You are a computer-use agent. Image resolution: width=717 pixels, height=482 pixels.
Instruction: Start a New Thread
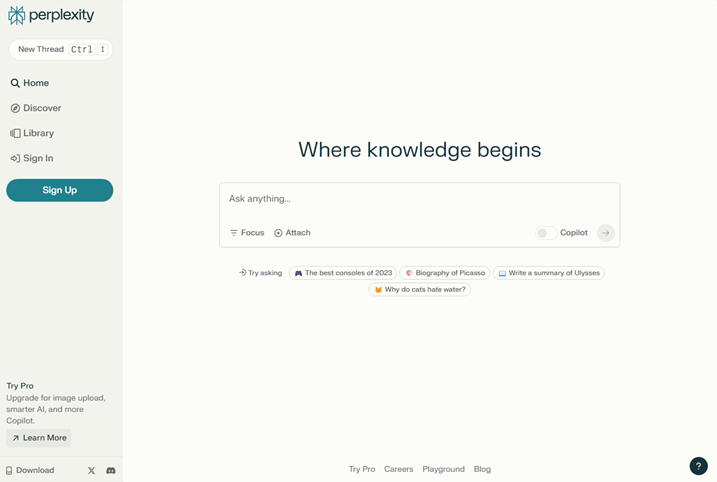(60, 49)
